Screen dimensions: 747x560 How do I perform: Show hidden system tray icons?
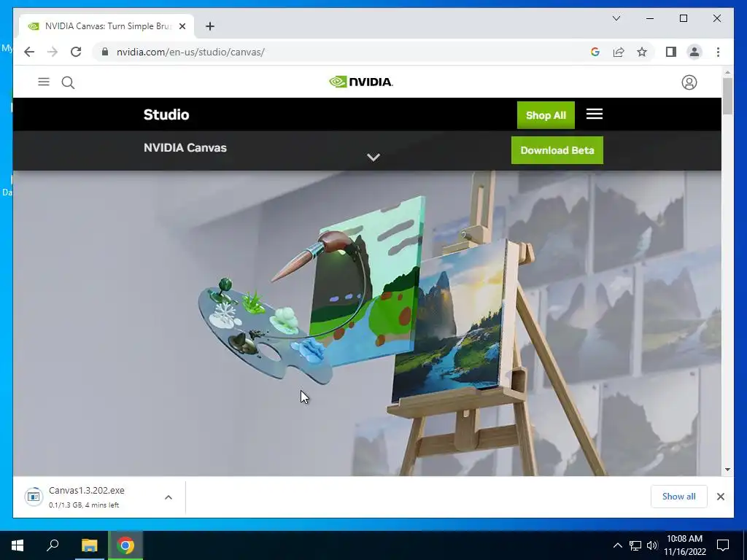coord(617,545)
